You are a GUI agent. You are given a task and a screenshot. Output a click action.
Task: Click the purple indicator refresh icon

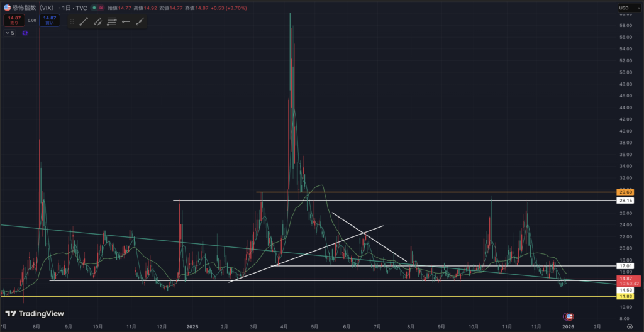pos(25,33)
